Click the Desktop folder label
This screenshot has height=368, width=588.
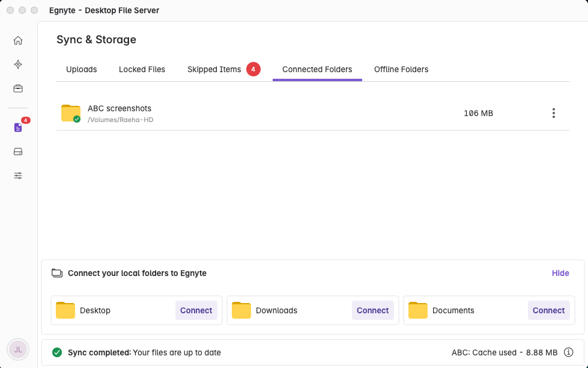coord(95,310)
